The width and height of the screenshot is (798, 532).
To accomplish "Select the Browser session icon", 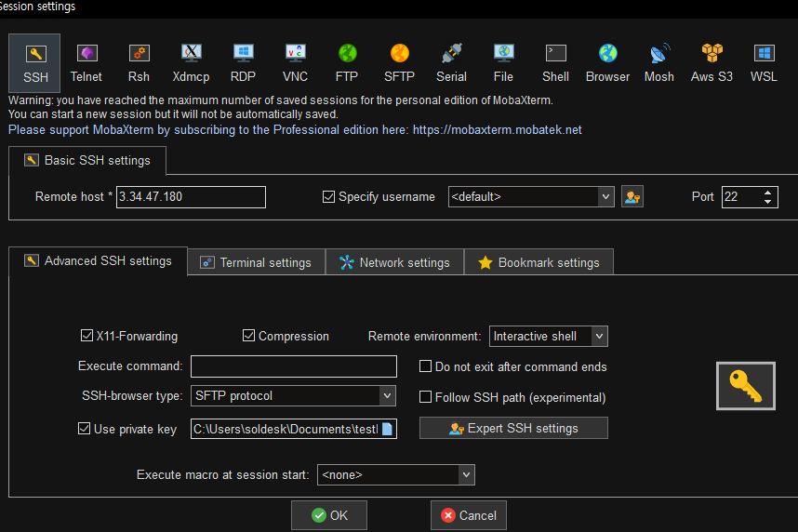I will point(607,63).
